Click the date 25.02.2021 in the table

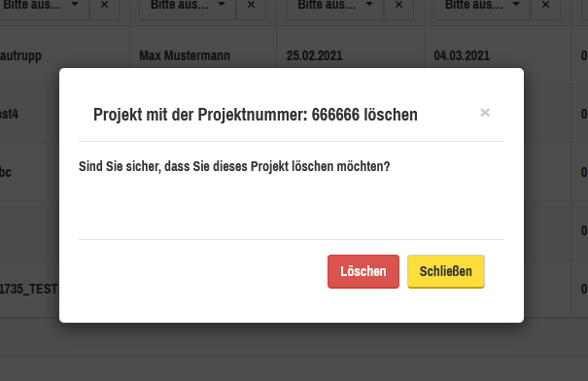click(x=314, y=55)
